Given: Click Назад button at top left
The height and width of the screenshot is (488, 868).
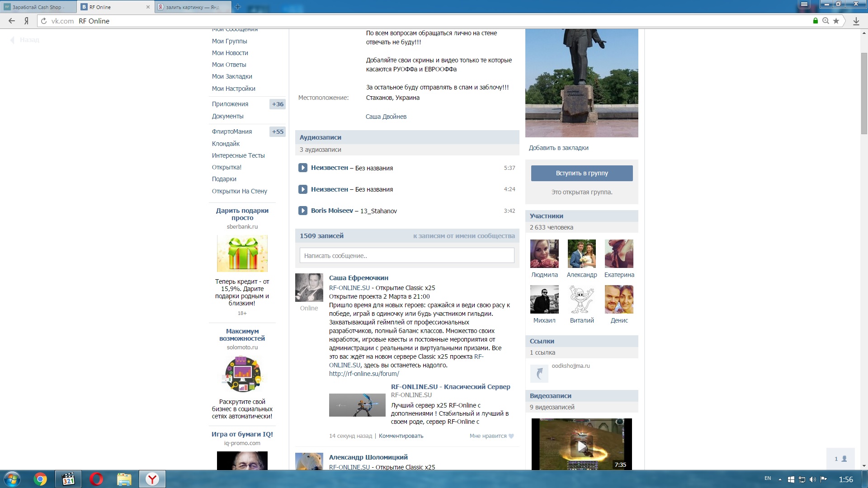Looking at the screenshot, I should coord(25,40).
